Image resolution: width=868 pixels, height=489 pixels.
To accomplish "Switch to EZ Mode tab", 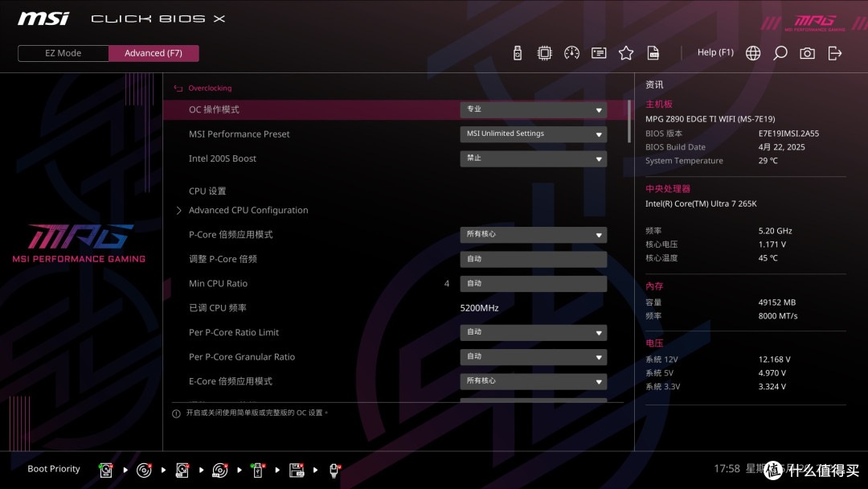I will [x=63, y=53].
